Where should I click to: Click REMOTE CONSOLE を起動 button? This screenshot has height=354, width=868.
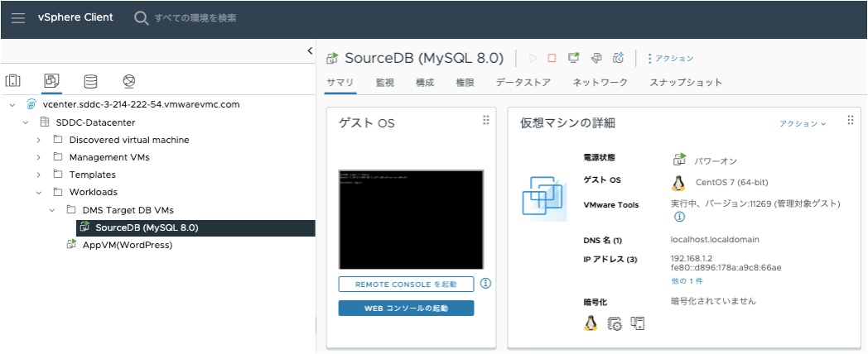pyautogui.click(x=407, y=285)
